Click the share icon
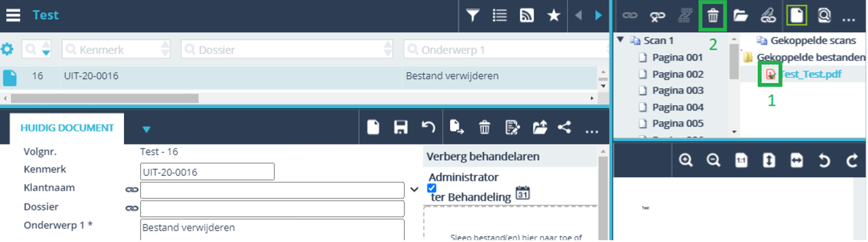The image size is (868, 242). 564,127
